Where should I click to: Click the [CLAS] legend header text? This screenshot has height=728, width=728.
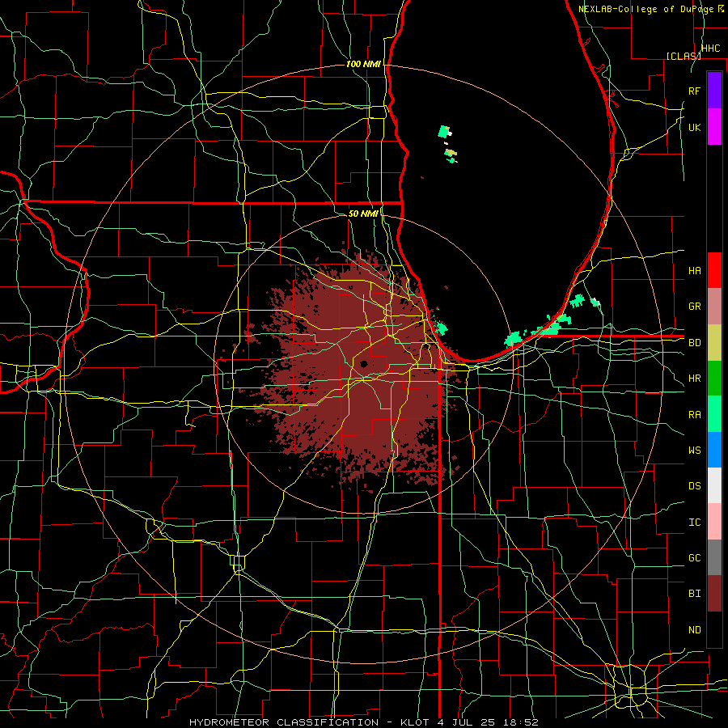tap(684, 56)
